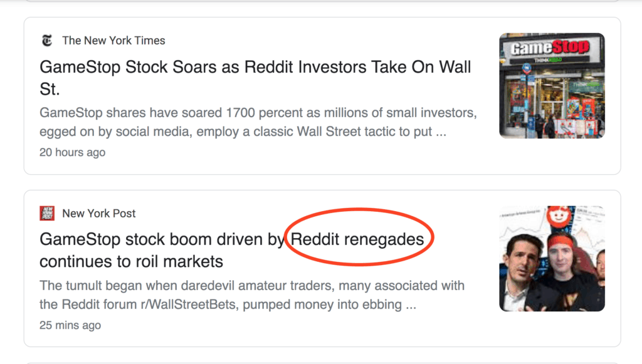Click the "20 hours ago" timestamp
Viewport: 642px width, 364px height.
pos(72,152)
